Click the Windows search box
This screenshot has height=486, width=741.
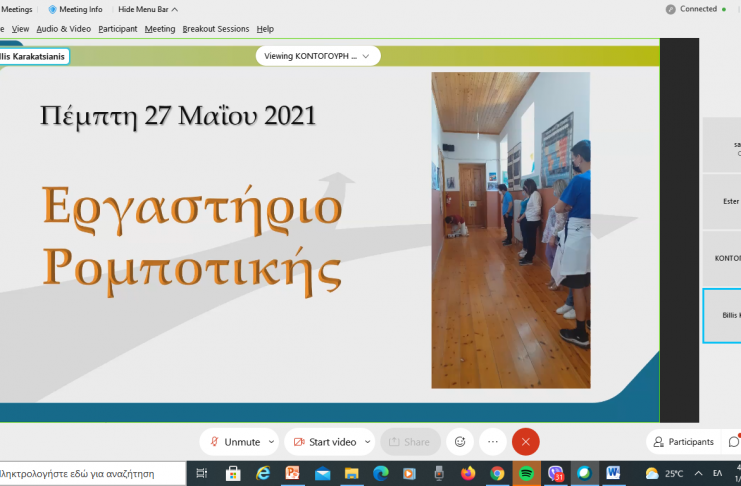[90, 473]
